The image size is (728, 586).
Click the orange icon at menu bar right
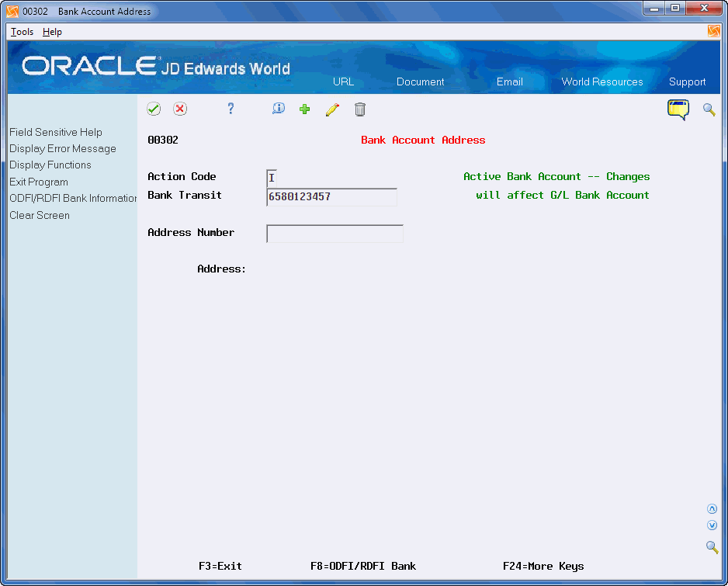click(713, 31)
